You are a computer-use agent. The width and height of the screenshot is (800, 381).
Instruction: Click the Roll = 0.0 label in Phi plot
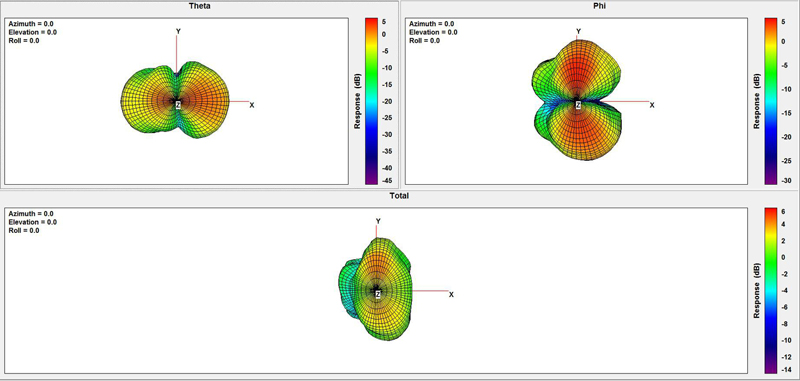click(x=424, y=41)
